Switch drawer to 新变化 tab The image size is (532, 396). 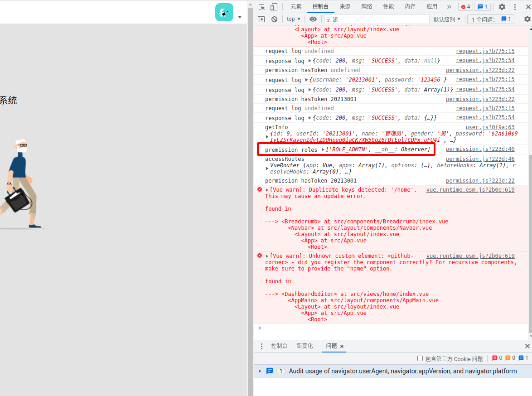point(305,346)
